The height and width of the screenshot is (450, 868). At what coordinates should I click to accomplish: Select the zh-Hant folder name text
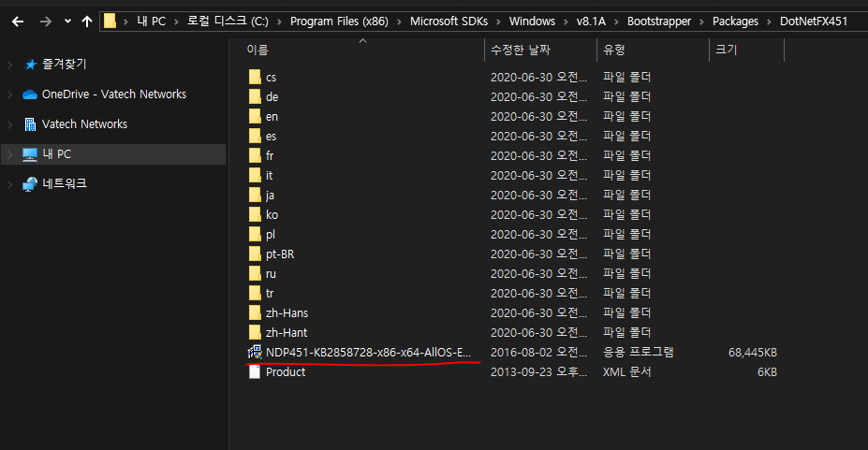(287, 333)
